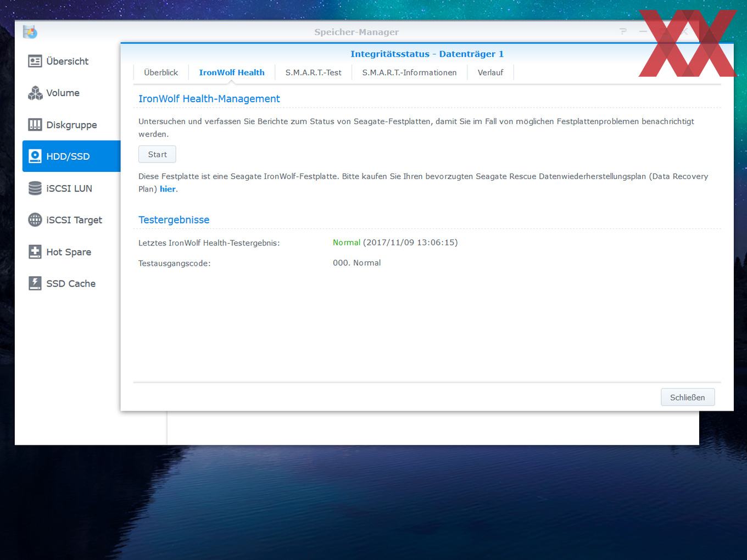This screenshot has width=747, height=560.
Task: Click dialog title 'Integritätsstatus - Datenträger 1'
Action: [427, 54]
